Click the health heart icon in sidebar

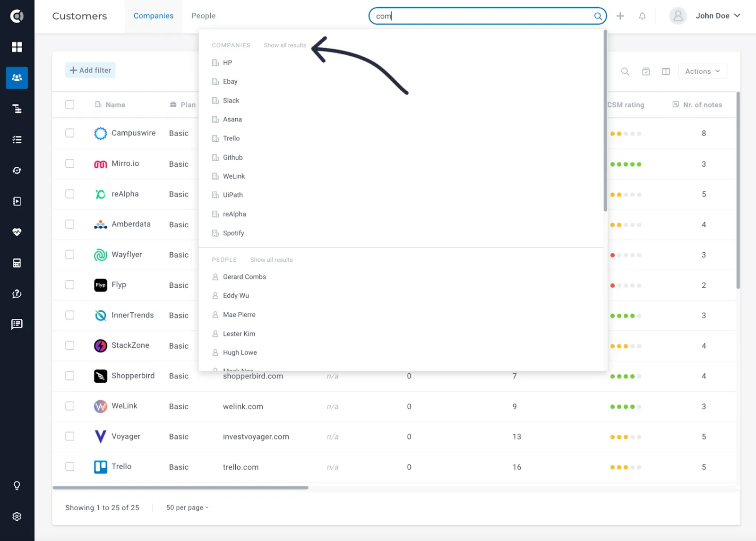17,232
